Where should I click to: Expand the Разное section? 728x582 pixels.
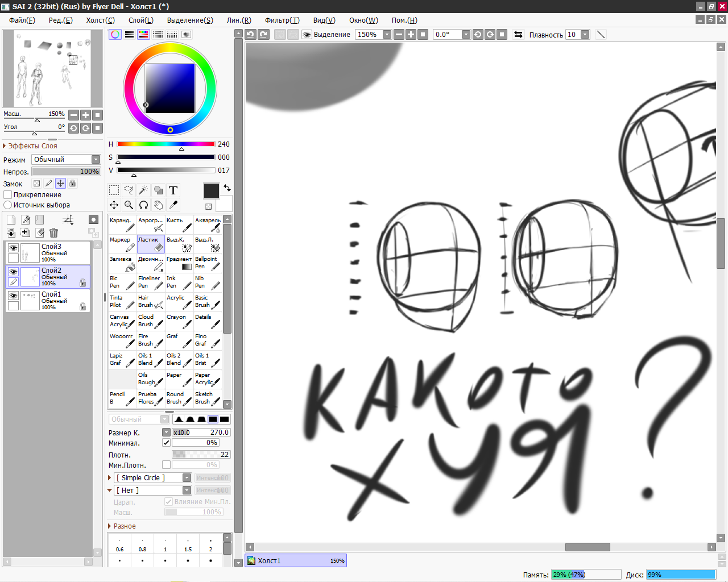[122, 526]
